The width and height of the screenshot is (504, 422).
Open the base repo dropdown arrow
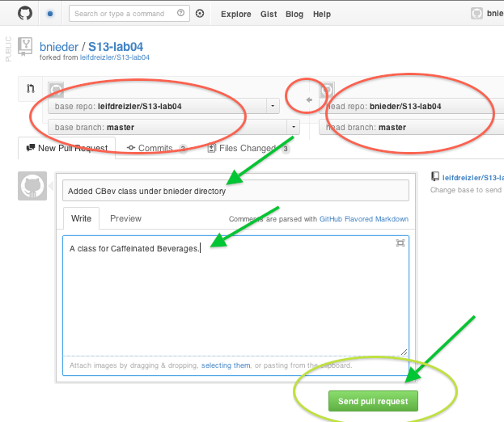[273, 106]
